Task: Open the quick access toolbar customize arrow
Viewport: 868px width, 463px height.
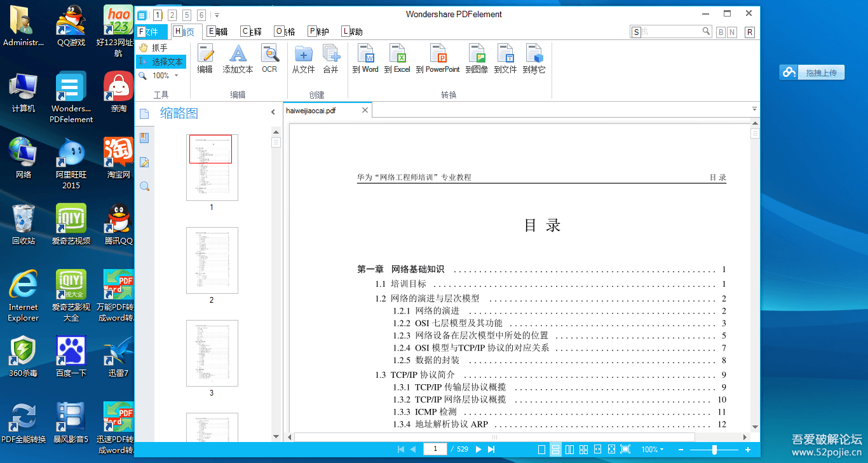Action: [217, 15]
